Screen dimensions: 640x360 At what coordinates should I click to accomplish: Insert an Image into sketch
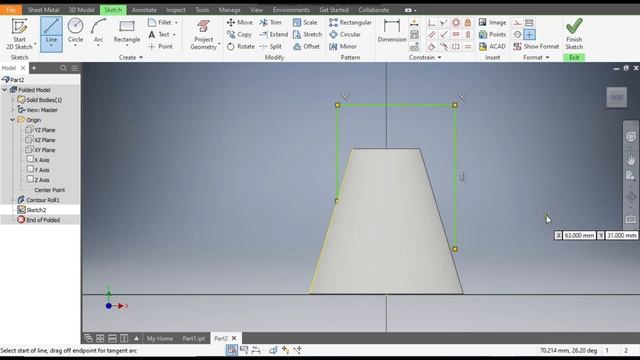(493, 22)
